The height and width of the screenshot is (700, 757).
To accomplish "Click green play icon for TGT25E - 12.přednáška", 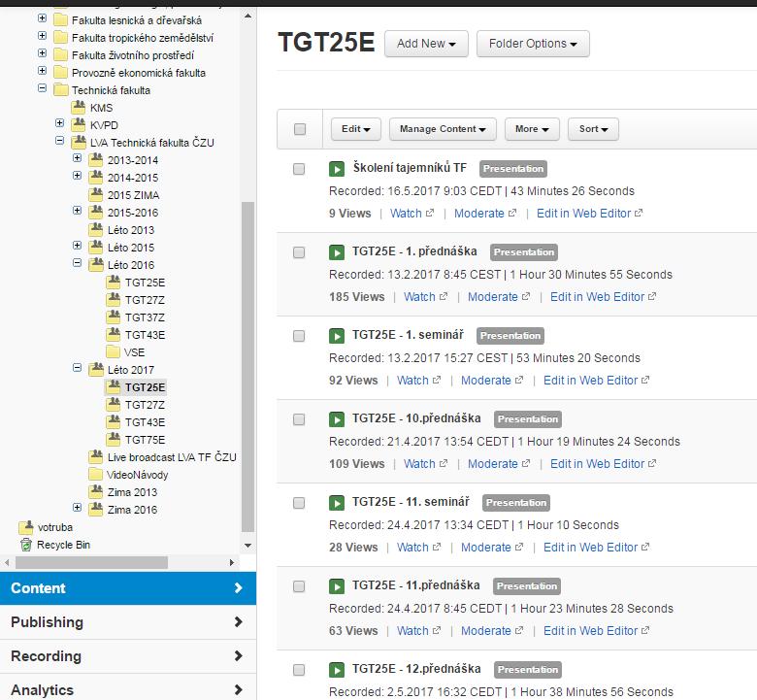I will 337,670.
